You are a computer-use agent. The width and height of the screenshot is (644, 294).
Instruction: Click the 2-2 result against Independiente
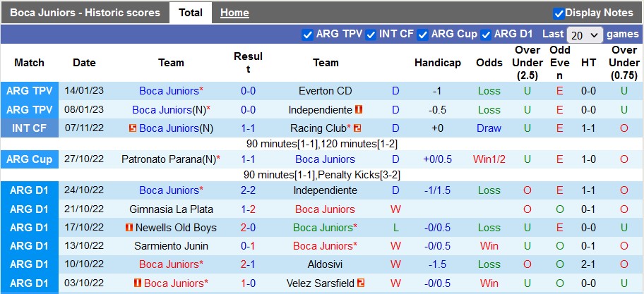(x=248, y=190)
